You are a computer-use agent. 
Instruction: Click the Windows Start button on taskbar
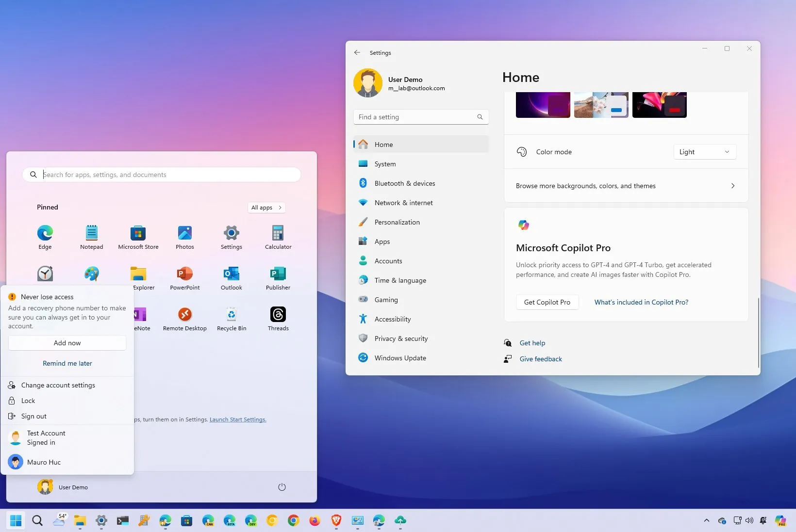pos(16,521)
